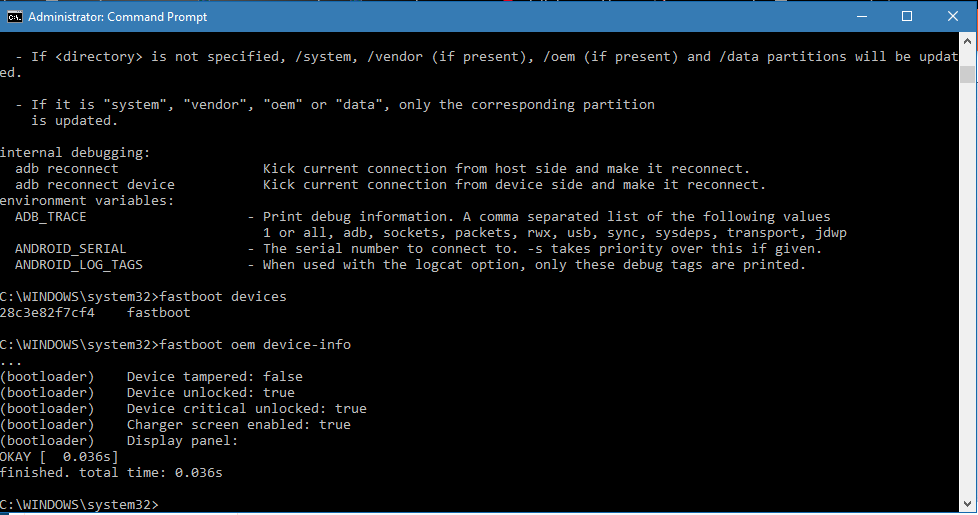The image size is (978, 515).
Task: Click the empty scrollbar track below the thumb
Action: (x=967, y=300)
